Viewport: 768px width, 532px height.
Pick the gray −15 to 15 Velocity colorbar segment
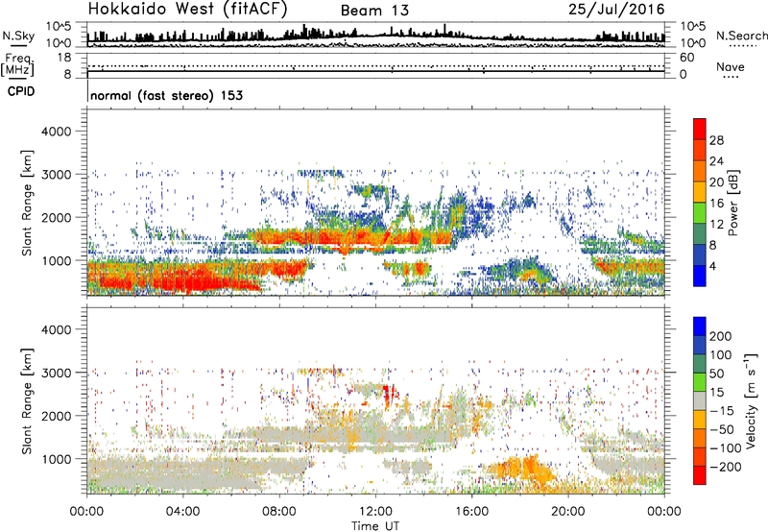(700, 401)
